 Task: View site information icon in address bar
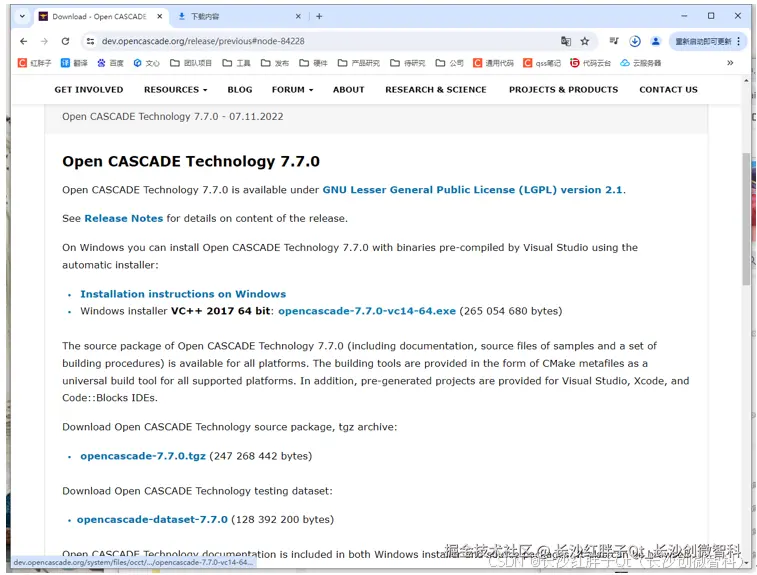coord(90,41)
